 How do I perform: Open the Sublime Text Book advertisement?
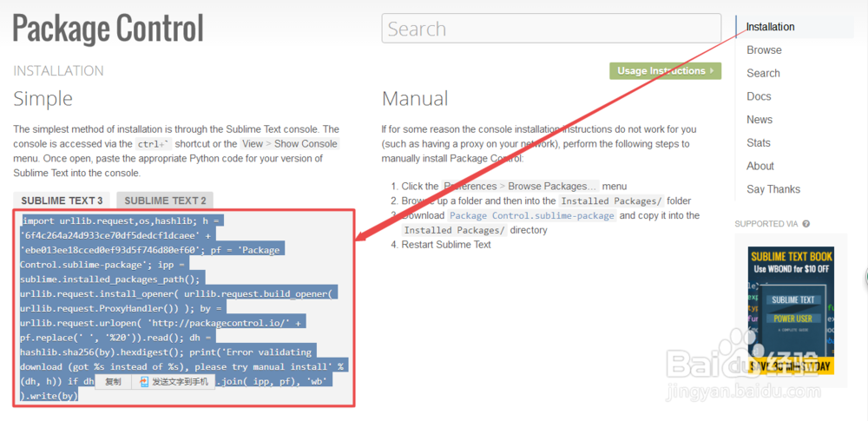click(x=791, y=310)
